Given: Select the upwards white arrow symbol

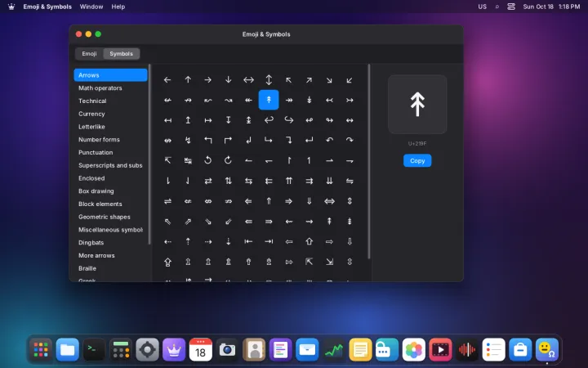Looking at the screenshot, I should tap(310, 241).
